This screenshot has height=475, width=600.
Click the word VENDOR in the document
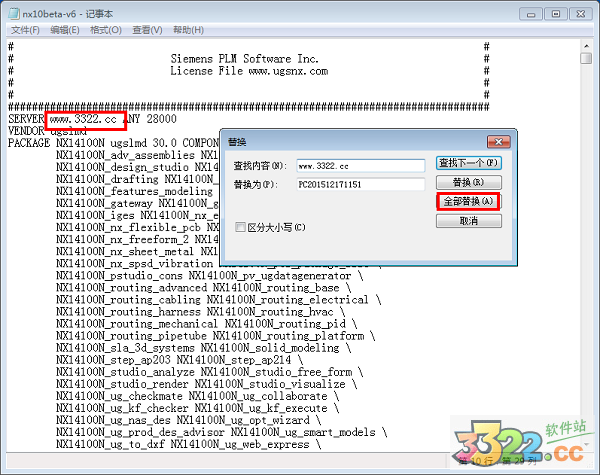click(x=26, y=131)
